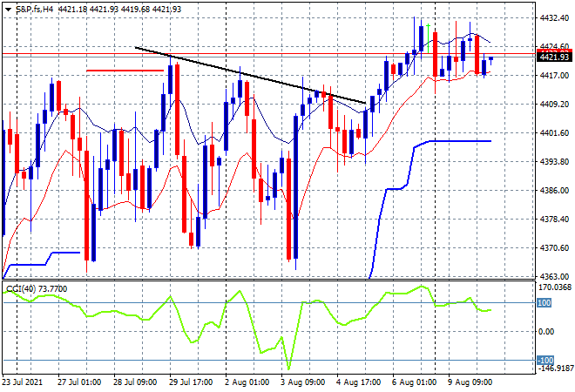Viewport: 575px width, 392px height.
Task: Click the 170.0368 CCI scale maximum
Action: 555,287
